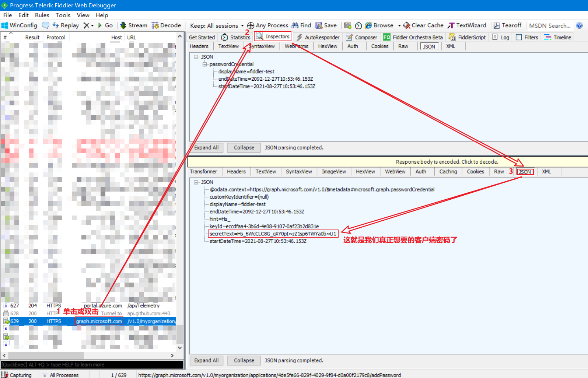Open the FiddlerScript tab

(467, 37)
